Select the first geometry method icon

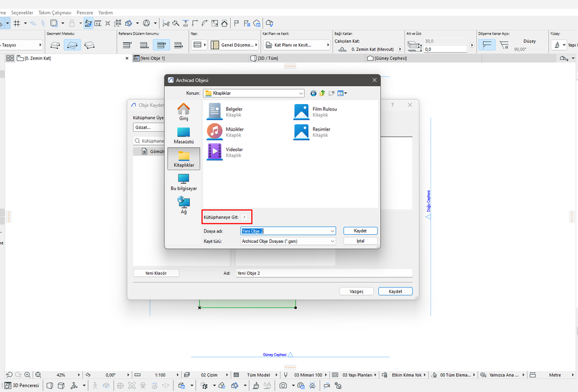[x=56, y=45]
